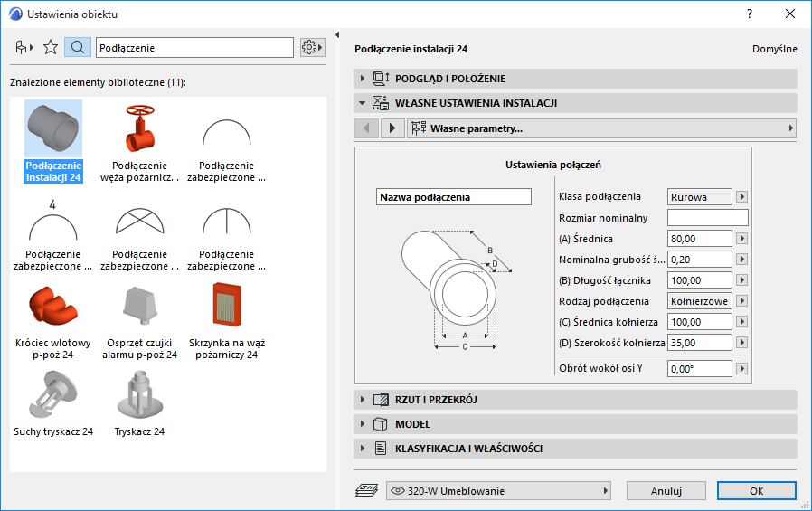The height and width of the screenshot is (511, 812).
Task: Show favorites with the star icon
Action: pos(51,48)
